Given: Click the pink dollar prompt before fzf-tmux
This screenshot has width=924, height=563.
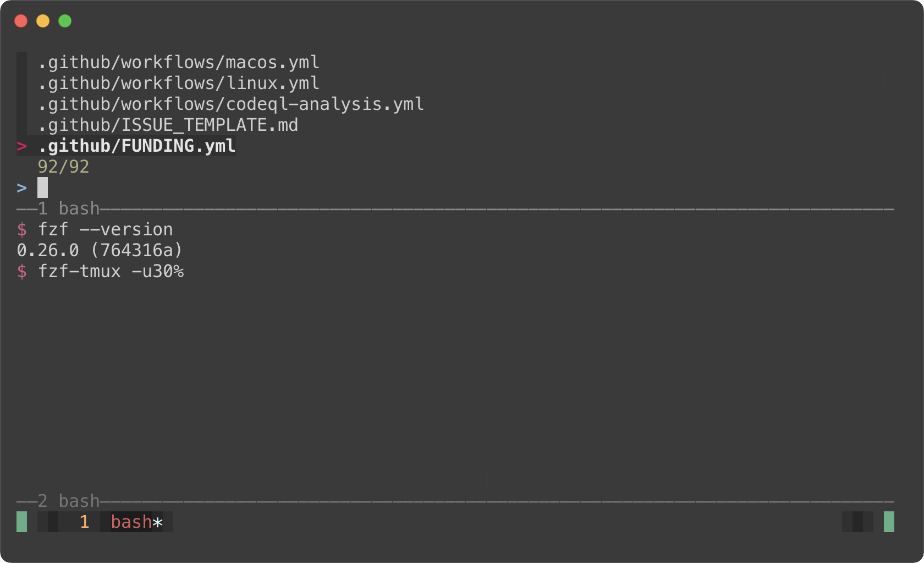Looking at the screenshot, I should [x=21, y=272].
